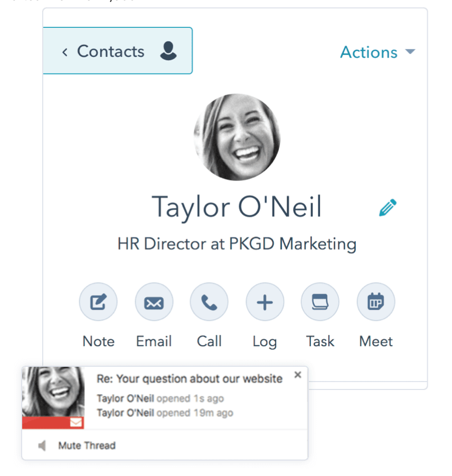This screenshot has height=476, width=452.
Task: Click the speaker icon beside Mute Thread
Action: click(42, 445)
